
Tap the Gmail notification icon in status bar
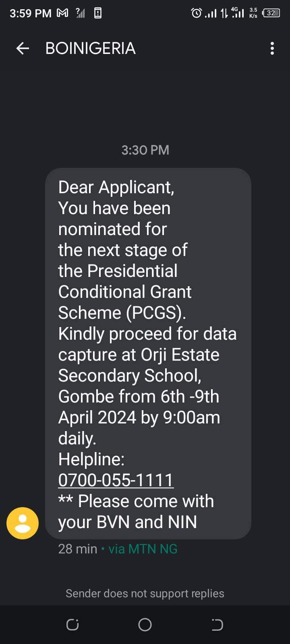62,13
